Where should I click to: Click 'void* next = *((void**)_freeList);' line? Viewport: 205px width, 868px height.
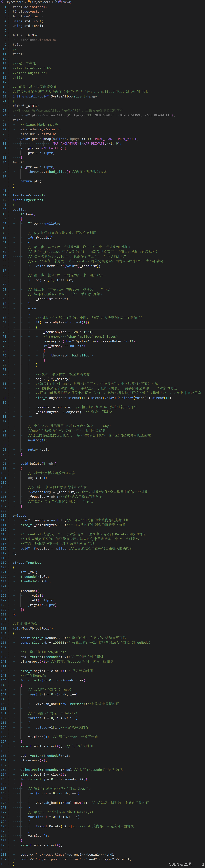tap(68, 266)
